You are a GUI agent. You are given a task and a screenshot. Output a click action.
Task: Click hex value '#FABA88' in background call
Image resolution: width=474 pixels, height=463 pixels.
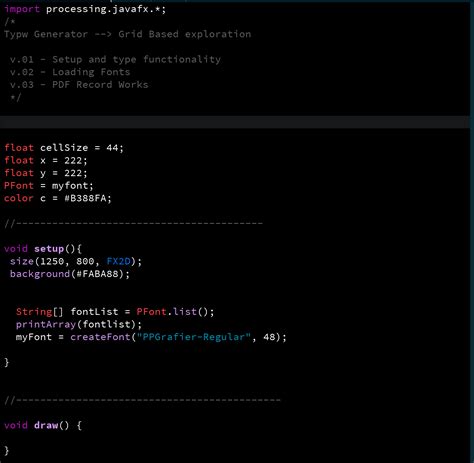pos(97,274)
